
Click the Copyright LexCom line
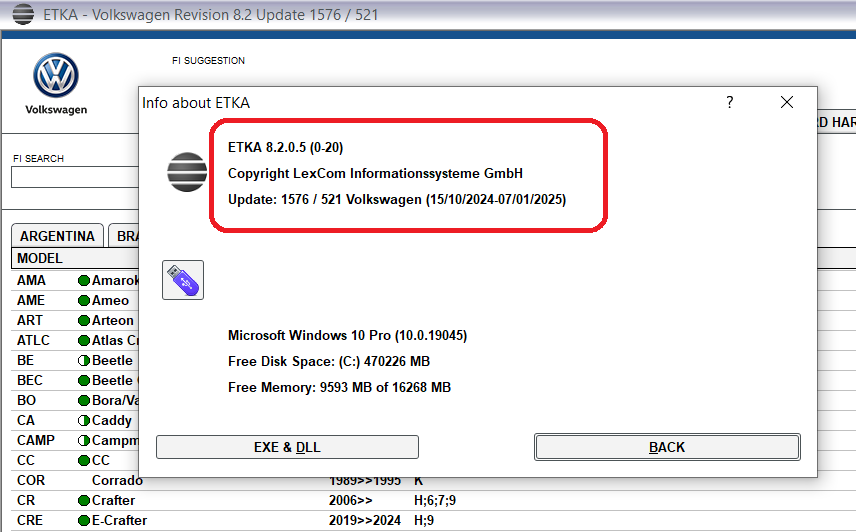[x=376, y=174]
